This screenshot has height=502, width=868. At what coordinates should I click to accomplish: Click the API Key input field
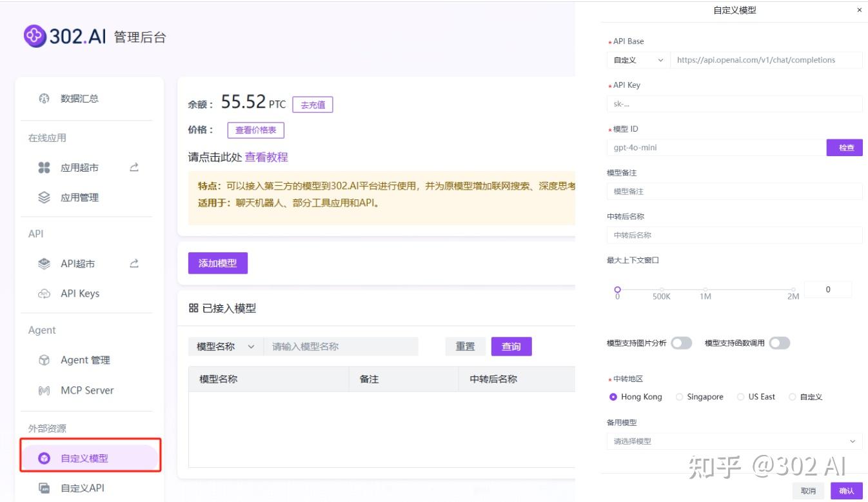(x=735, y=104)
